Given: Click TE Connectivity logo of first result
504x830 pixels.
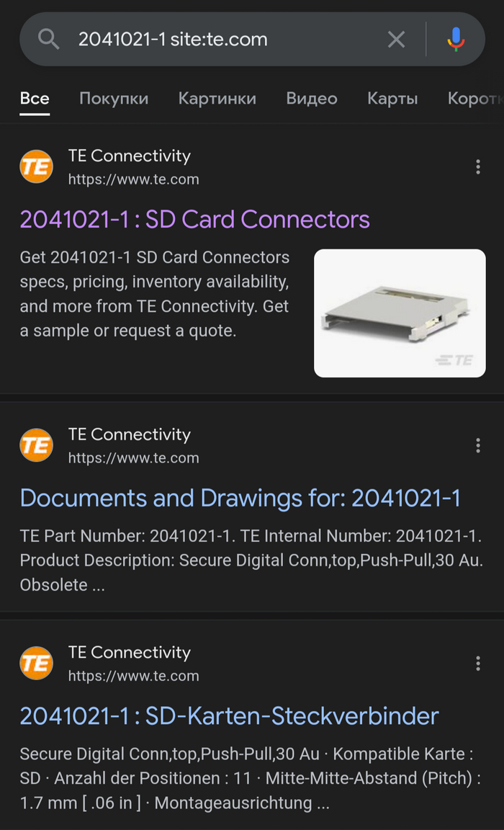Looking at the screenshot, I should pyautogui.click(x=36, y=167).
